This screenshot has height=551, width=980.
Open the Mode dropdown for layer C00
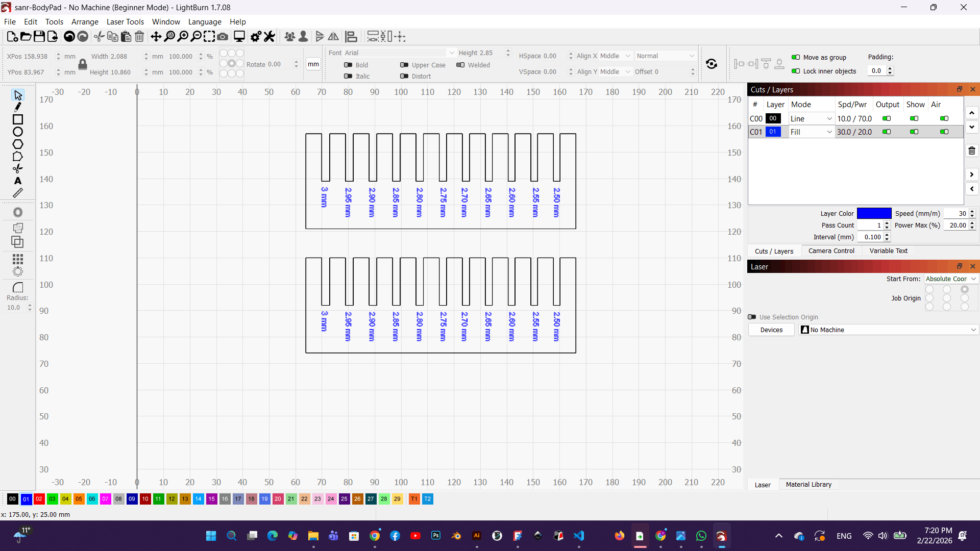pos(829,118)
